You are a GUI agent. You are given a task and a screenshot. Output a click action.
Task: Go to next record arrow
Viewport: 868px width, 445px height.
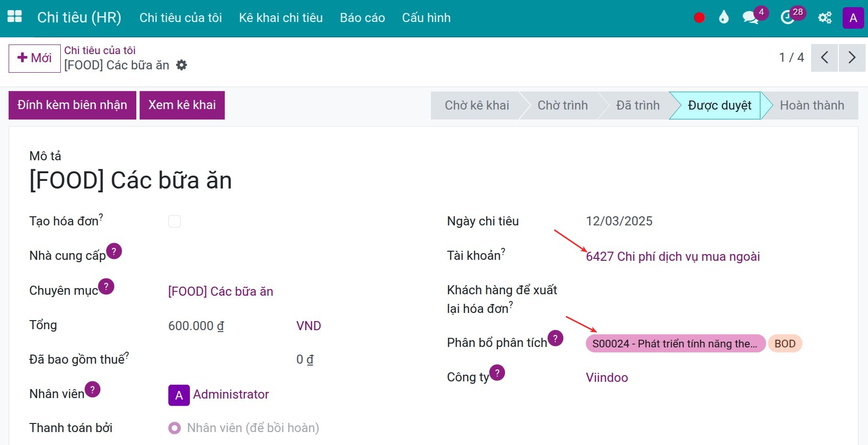(852, 58)
